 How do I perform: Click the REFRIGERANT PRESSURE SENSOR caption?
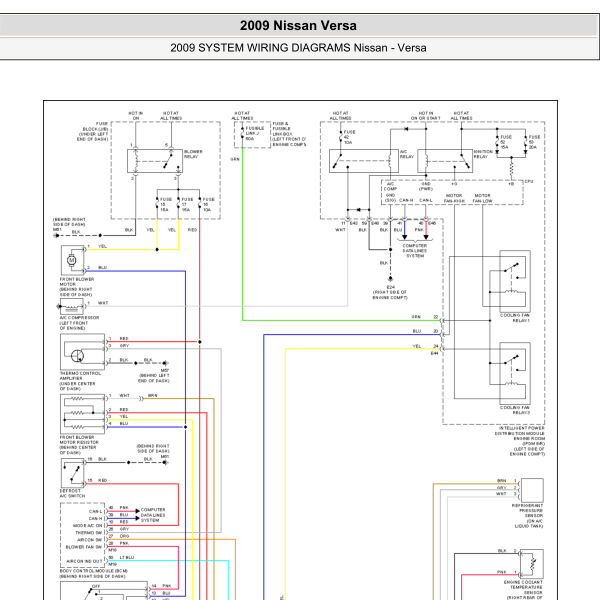tap(527, 515)
